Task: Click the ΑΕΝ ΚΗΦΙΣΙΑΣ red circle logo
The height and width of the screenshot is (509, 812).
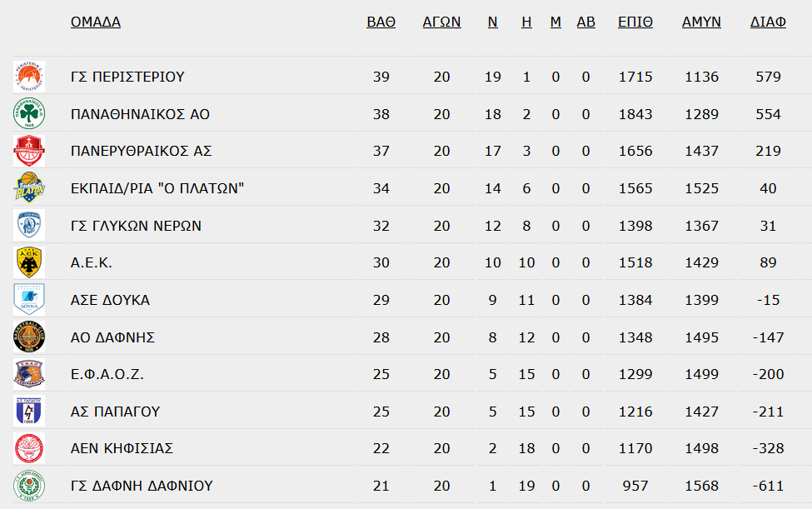Action: (29, 448)
